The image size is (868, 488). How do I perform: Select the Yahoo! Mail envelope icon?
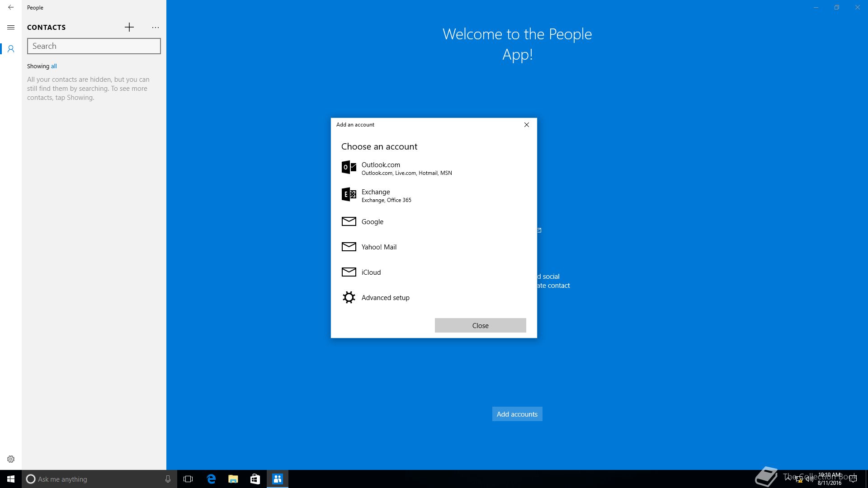pos(349,247)
